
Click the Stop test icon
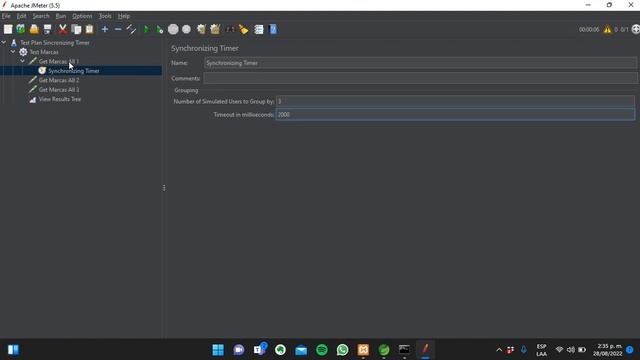coord(173,29)
